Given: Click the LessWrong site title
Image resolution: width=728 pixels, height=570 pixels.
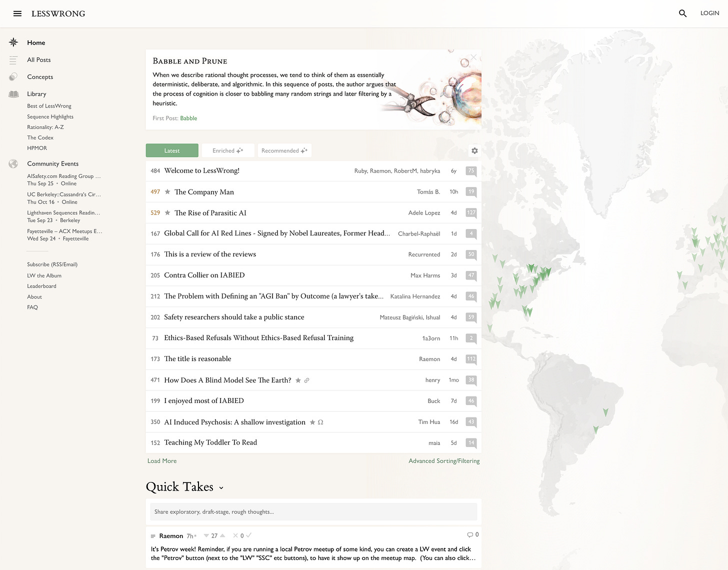Looking at the screenshot, I should (58, 13).
